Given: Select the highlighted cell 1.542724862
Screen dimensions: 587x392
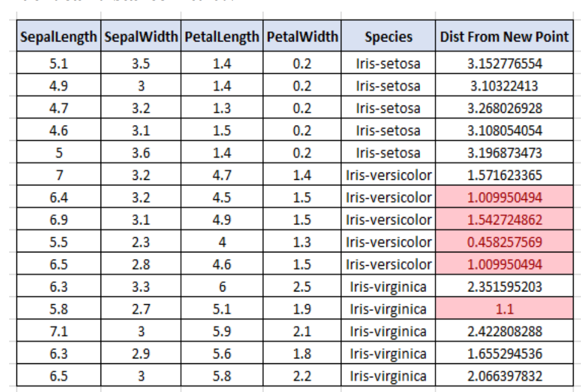Looking at the screenshot, I should click(504, 219).
